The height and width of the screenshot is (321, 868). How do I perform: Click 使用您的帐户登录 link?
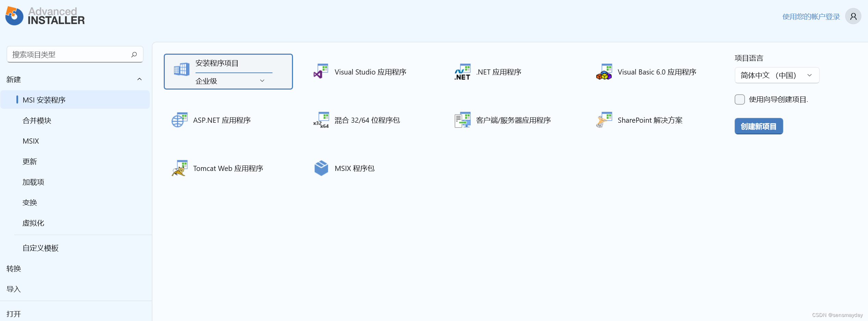coord(811,16)
